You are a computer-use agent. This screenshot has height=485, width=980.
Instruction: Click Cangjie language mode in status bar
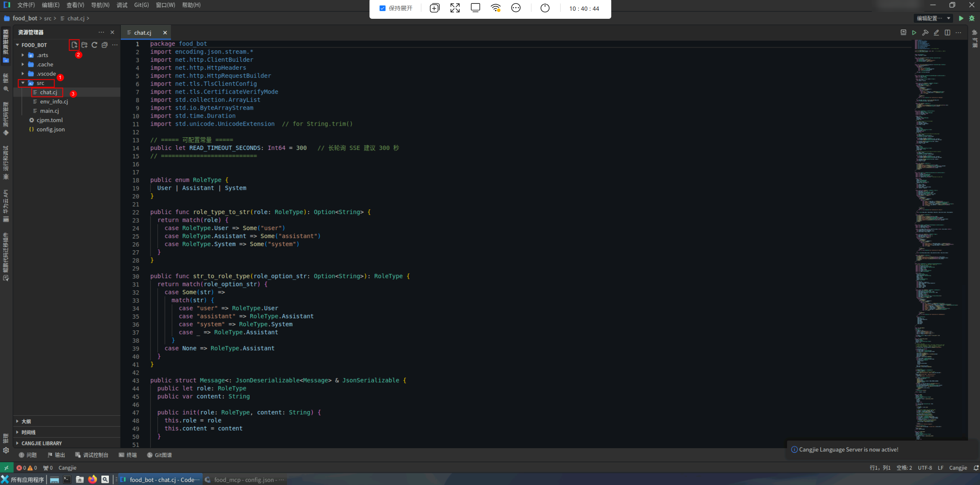coord(958,468)
